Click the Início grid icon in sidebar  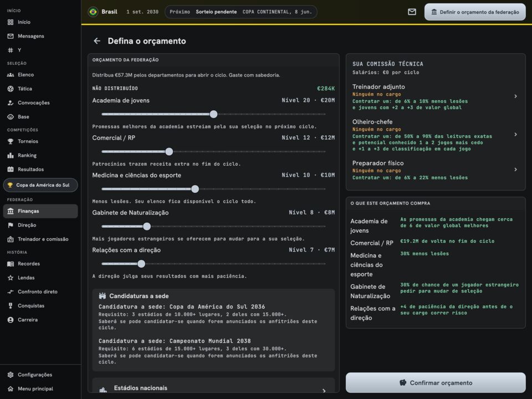coord(11,22)
